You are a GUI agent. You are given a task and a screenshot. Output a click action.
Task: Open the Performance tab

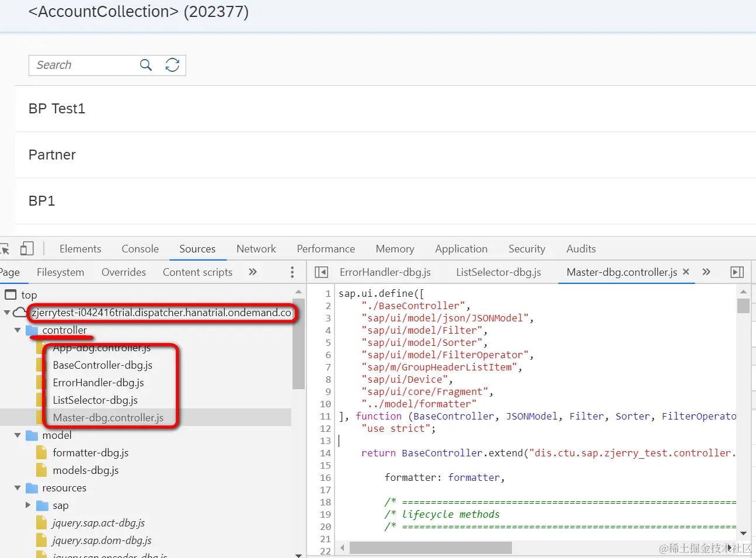click(326, 249)
